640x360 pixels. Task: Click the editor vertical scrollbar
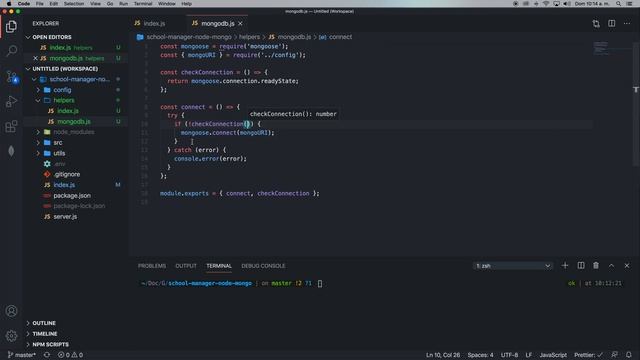click(636, 104)
